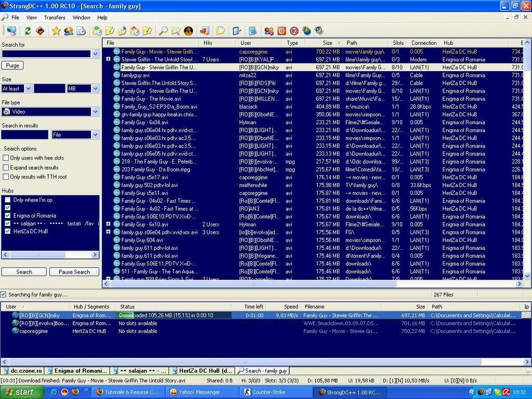Uncheck the HertZa DC HuB checkbox
The image size is (532, 399).
8,231
